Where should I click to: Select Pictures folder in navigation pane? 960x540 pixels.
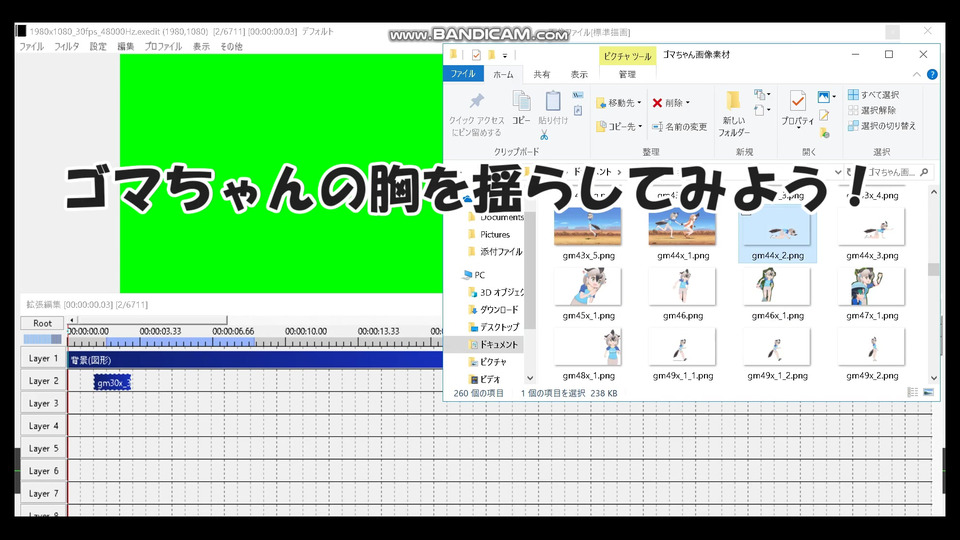pyautogui.click(x=494, y=234)
